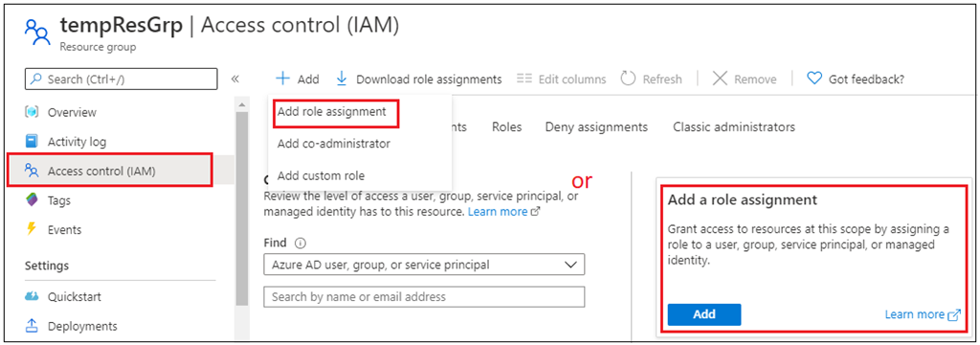Click Got feedback? in the toolbar

866,79
